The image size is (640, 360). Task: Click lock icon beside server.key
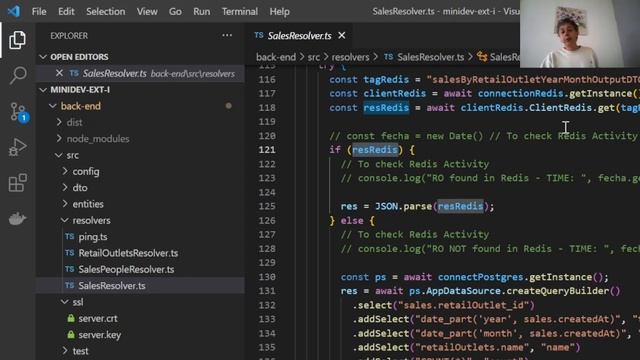tap(71, 335)
